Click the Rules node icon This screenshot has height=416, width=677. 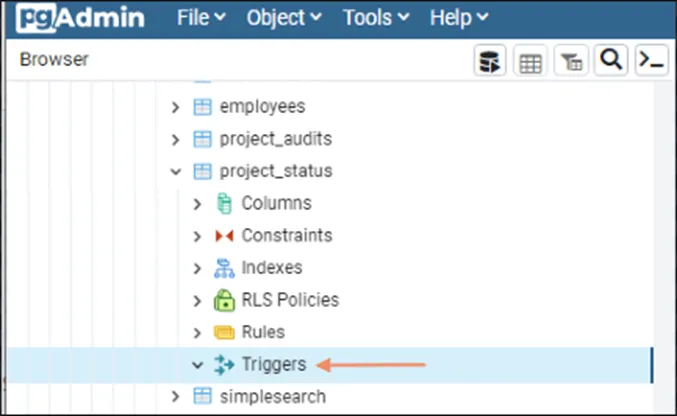[x=225, y=332]
